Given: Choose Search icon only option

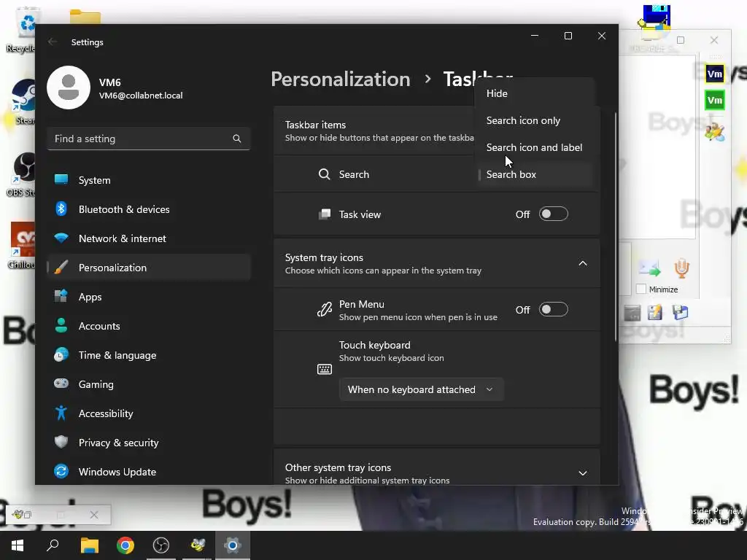Looking at the screenshot, I should [535, 120].
